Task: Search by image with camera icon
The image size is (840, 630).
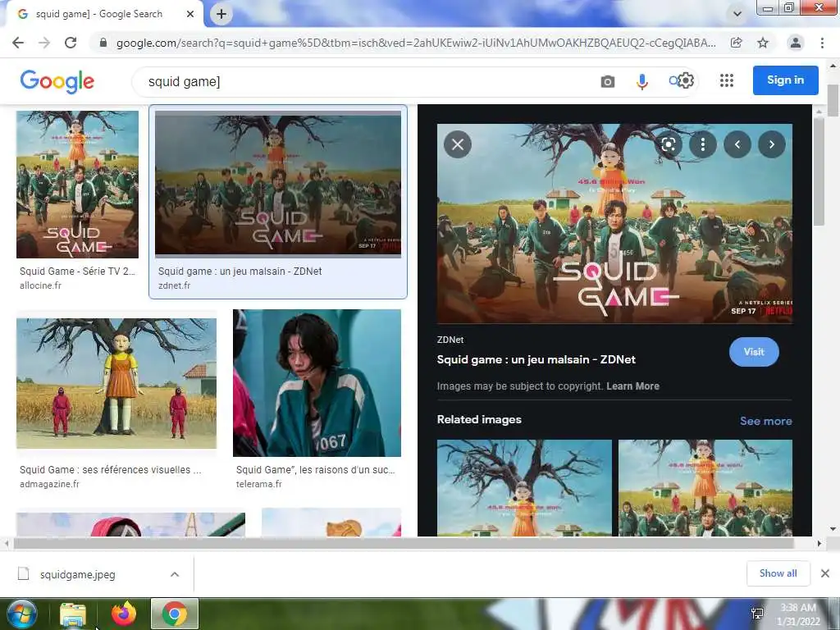Action: (608, 81)
